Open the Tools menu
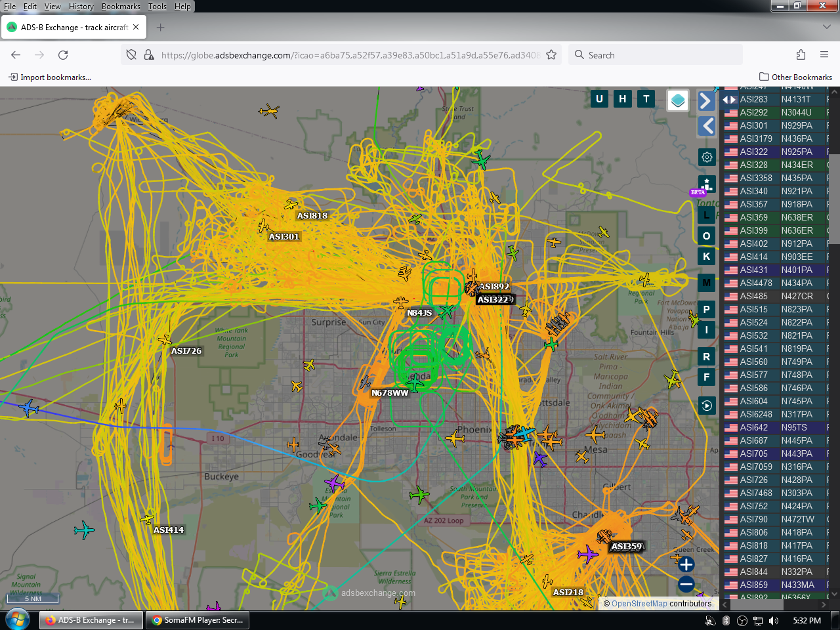Viewport: 840px width, 630px height. pyautogui.click(x=157, y=7)
